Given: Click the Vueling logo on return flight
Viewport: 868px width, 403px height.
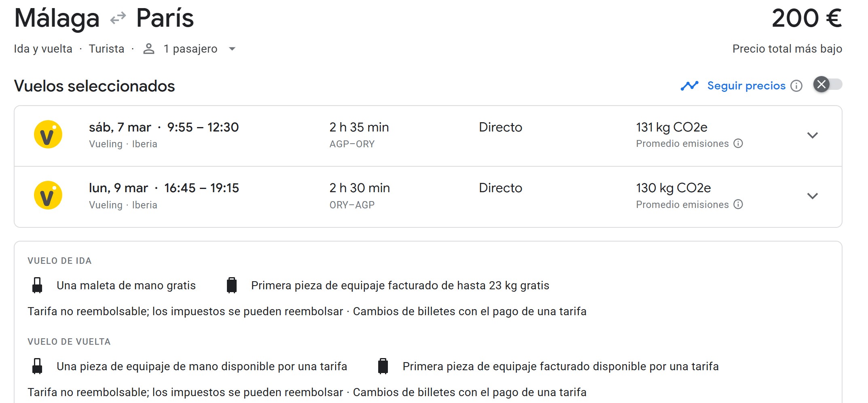Looking at the screenshot, I should coord(48,195).
